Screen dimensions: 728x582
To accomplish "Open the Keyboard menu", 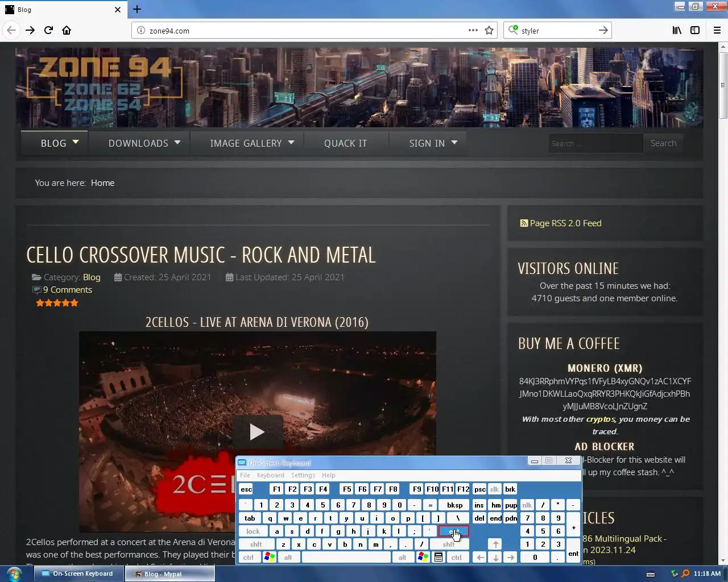I will 270,475.
